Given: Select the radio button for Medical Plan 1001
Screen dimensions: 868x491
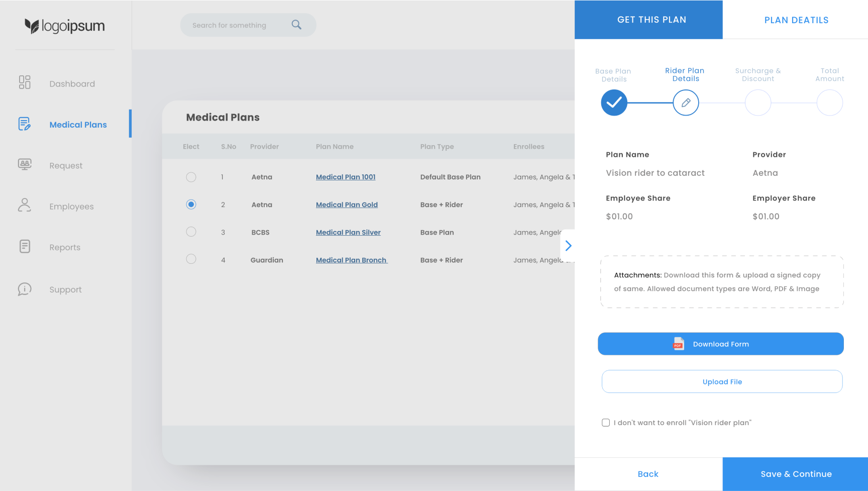Looking at the screenshot, I should click(191, 177).
